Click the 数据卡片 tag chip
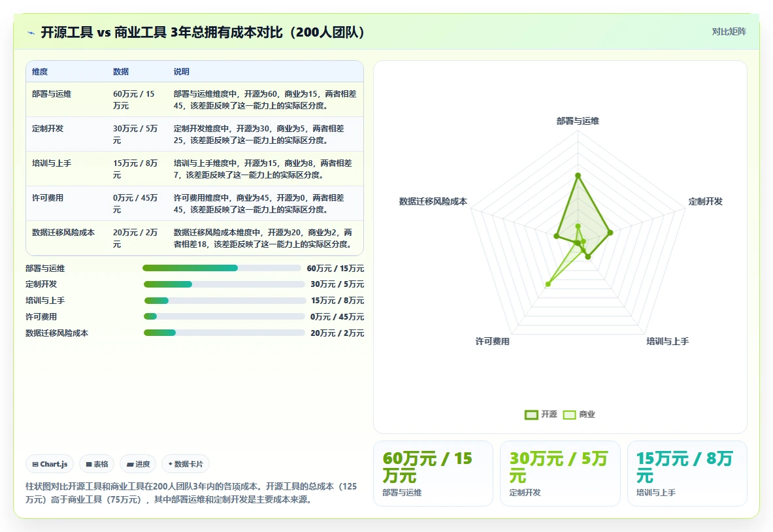 (186, 464)
